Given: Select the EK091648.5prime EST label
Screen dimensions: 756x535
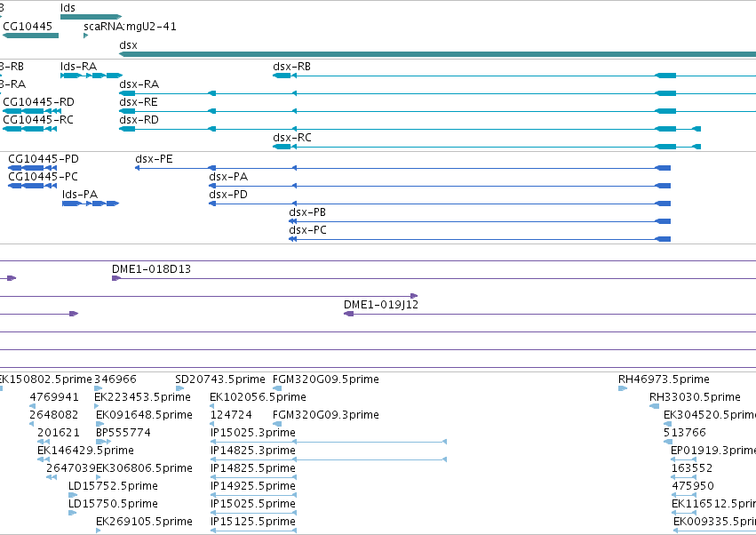Looking at the screenshot, I should click(x=144, y=415).
